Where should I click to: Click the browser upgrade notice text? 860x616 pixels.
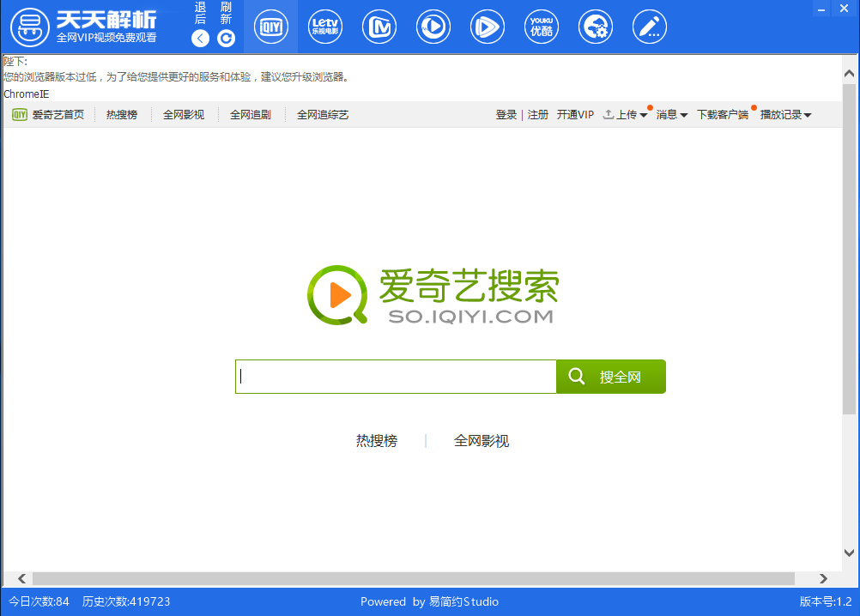176,76
